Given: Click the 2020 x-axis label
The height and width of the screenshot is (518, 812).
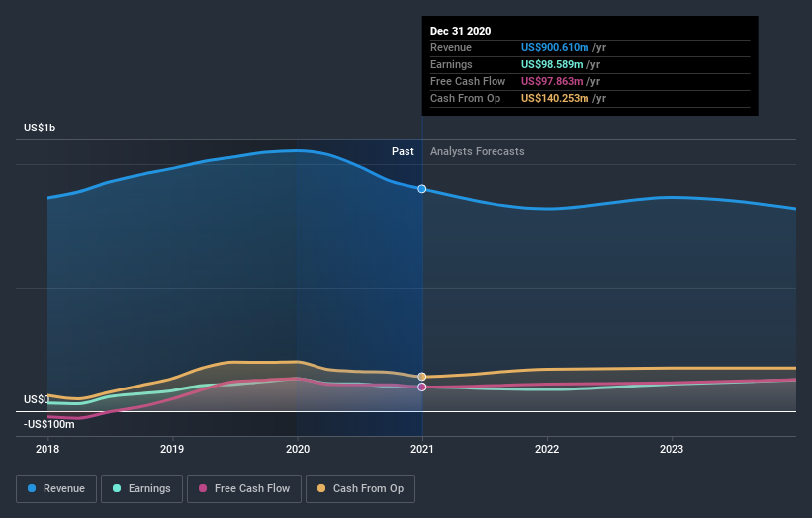Looking at the screenshot, I should [x=298, y=449].
